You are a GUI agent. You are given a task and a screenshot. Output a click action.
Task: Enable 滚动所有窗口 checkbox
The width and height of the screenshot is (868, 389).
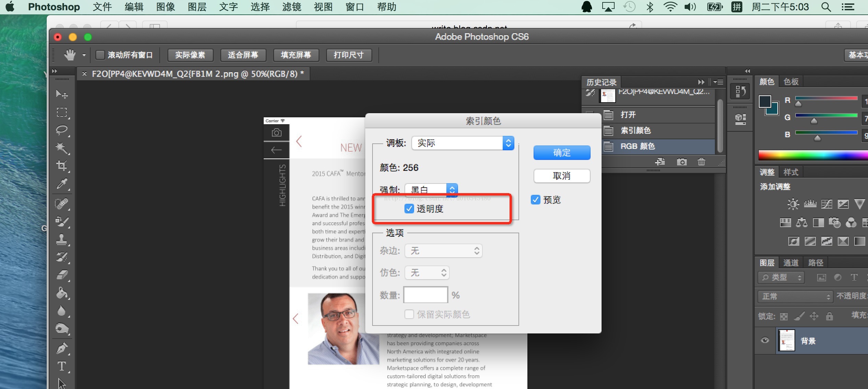tap(100, 55)
